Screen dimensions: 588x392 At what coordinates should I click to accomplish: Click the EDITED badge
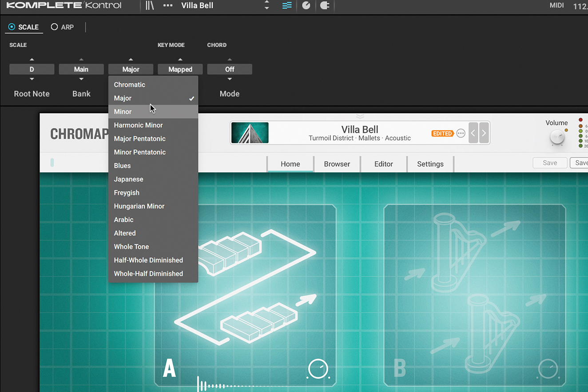click(442, 133)
